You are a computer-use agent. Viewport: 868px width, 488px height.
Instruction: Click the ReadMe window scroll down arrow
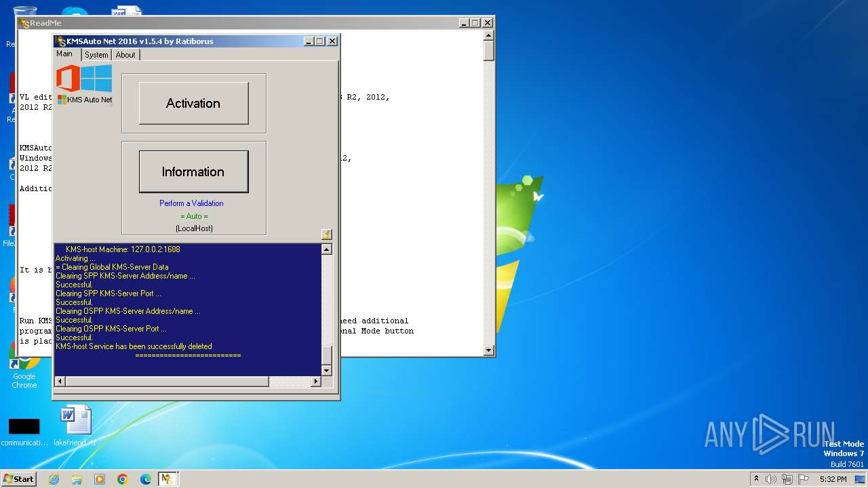tap(489, 350)
